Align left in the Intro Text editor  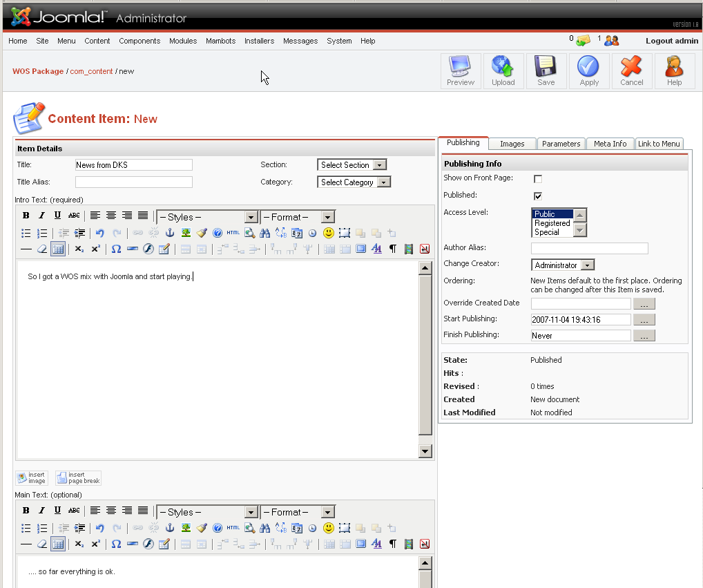pyautogui.click(x=95, y=216)
